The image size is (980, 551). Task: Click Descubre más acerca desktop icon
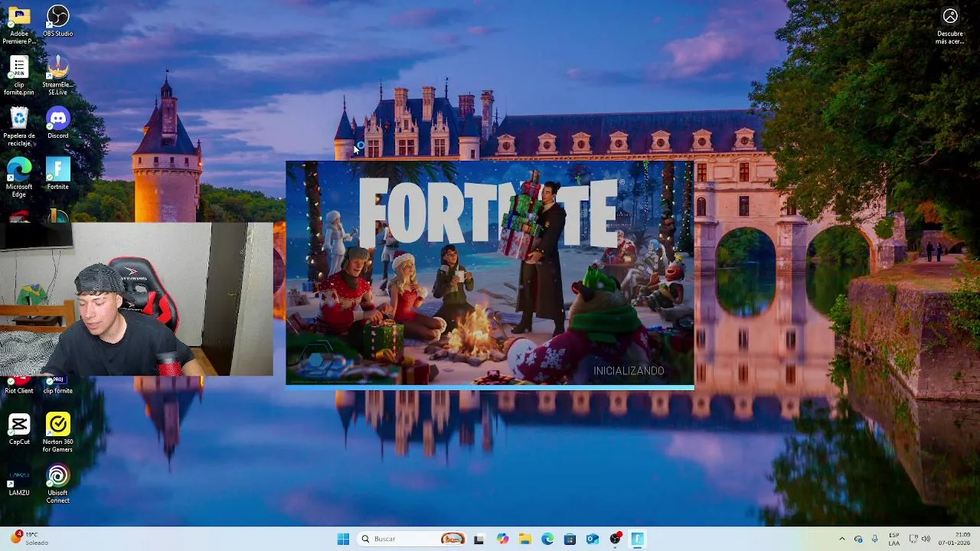click(x=950, y=25)
